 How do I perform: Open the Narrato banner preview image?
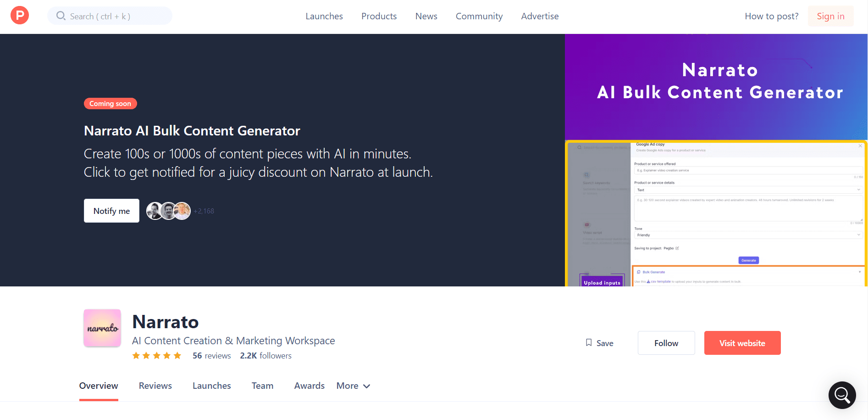click(x=716, y=160)
